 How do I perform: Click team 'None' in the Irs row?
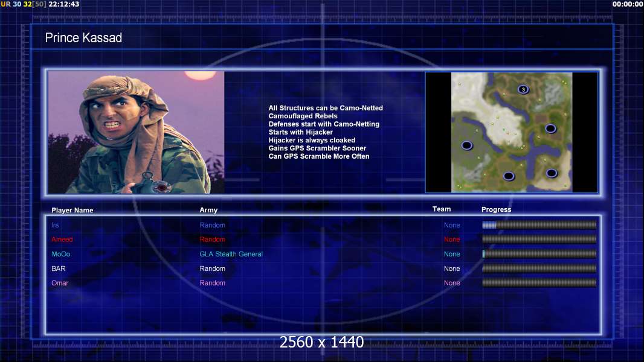point(452,225)
